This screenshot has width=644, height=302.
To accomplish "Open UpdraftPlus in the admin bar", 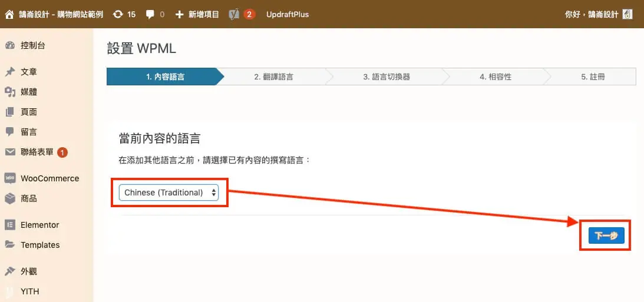I will tap(288, 14).
